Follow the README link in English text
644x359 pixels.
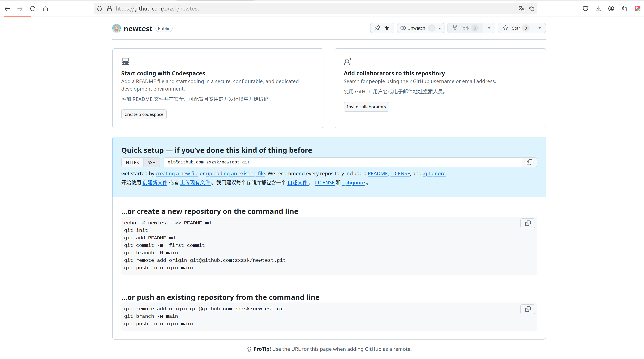tap(377, 173)
